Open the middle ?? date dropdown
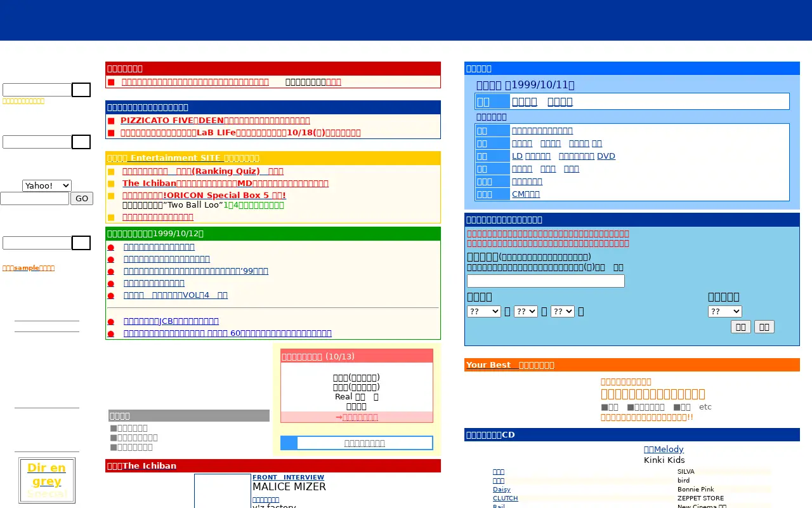The height and width of the screenshot is (508, 812). click(x=526, y=312)
